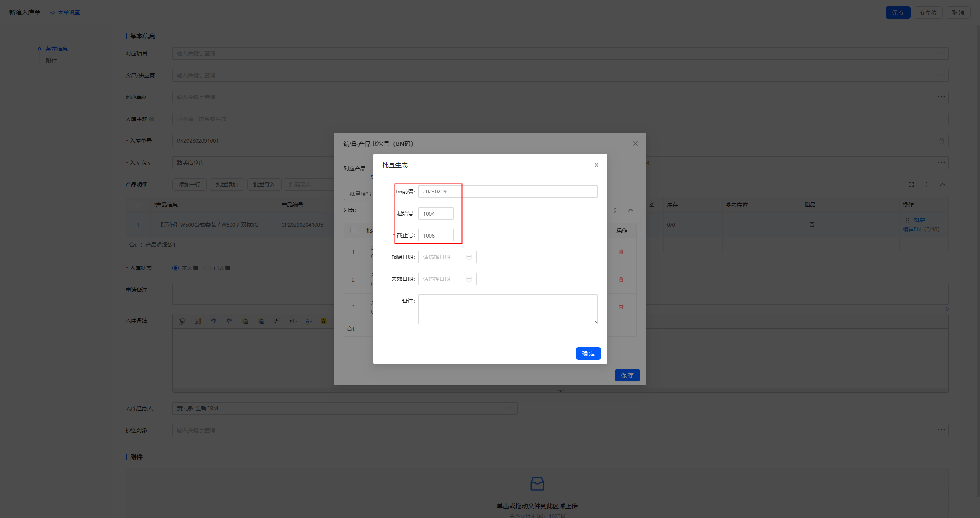The width and height of the screenshot is (980, 518).
Task: Click paste-from-Word icon in 入库备注 toolbar
Action: [x=261, y=321]
